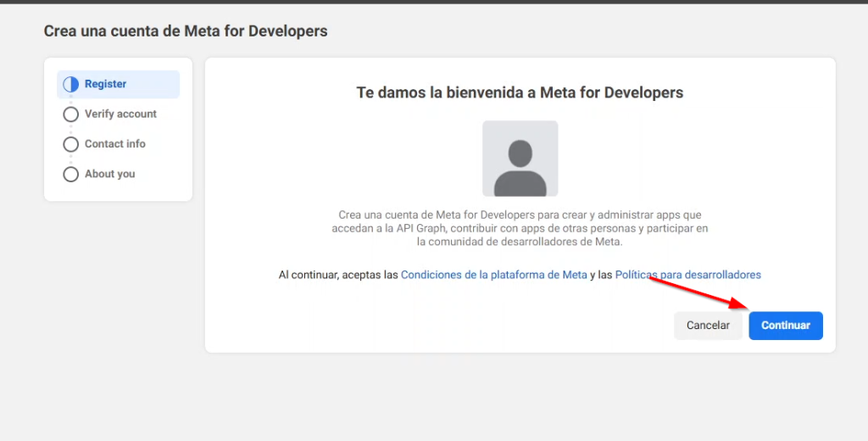Click the empty circle beside Verify account
Viewport: 868px width, 441px height.
71,114
